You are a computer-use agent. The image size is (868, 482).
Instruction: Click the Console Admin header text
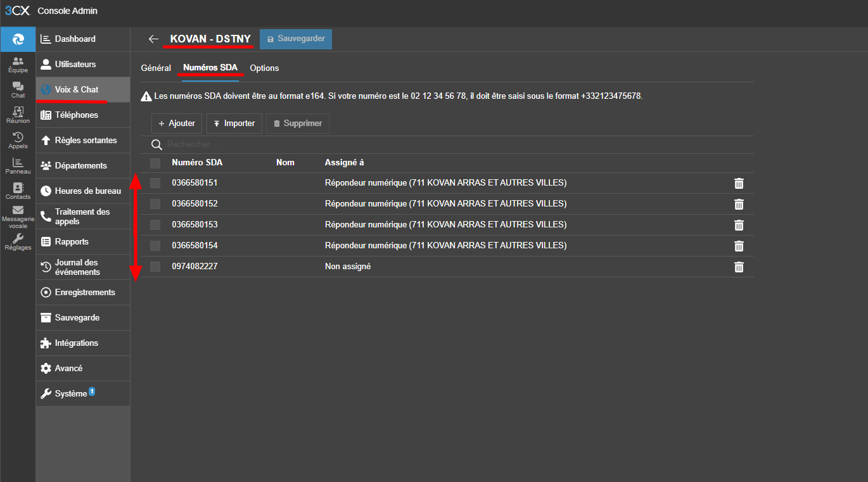68,11
